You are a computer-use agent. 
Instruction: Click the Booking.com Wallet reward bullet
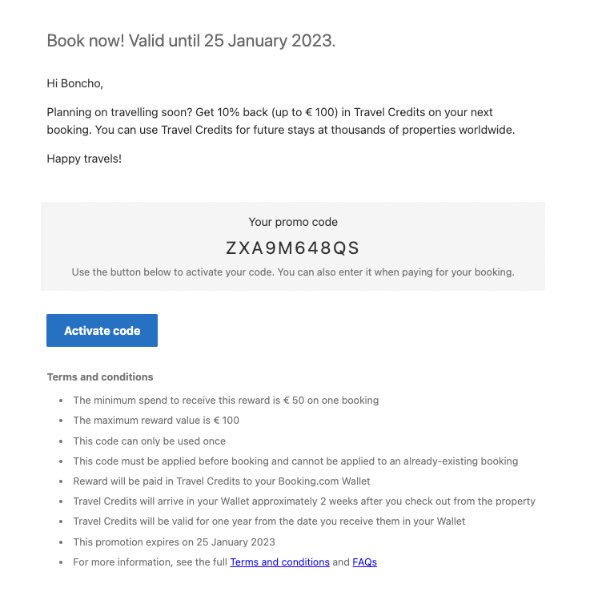pos(222,481)
